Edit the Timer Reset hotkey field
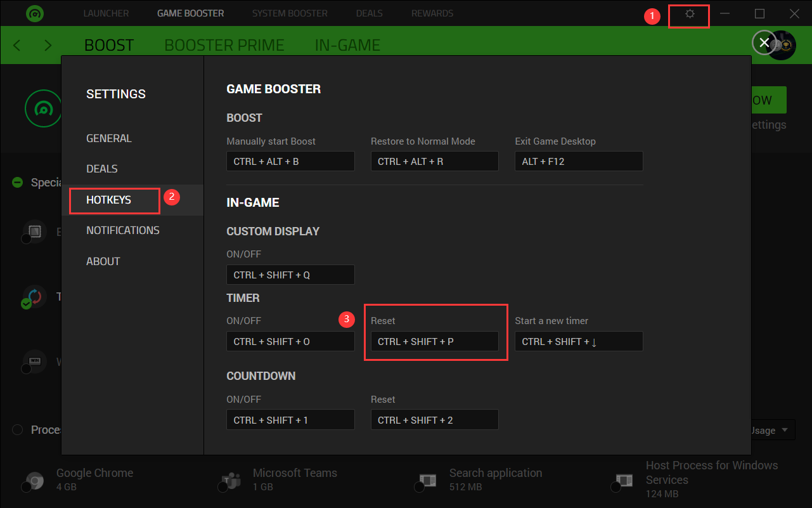812x508 pixels. click(435, 341)
